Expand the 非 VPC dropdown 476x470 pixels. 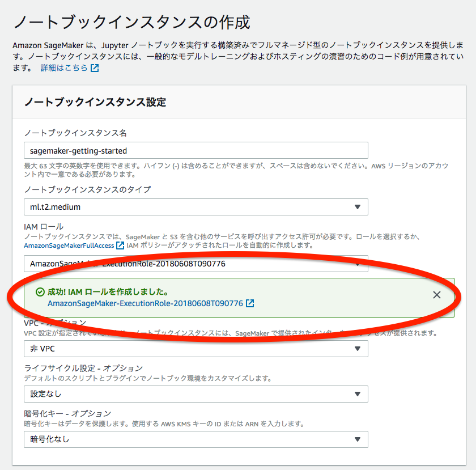click(196, 349)
